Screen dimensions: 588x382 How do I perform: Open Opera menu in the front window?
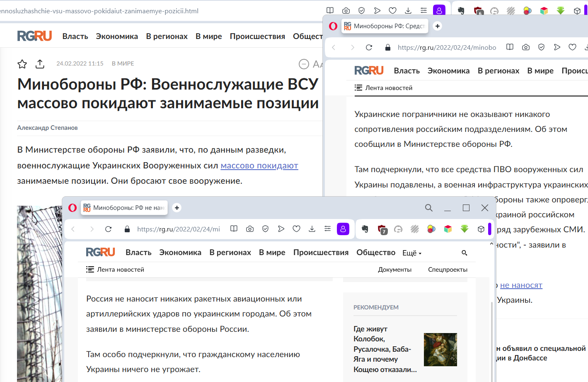pos(73,208)
